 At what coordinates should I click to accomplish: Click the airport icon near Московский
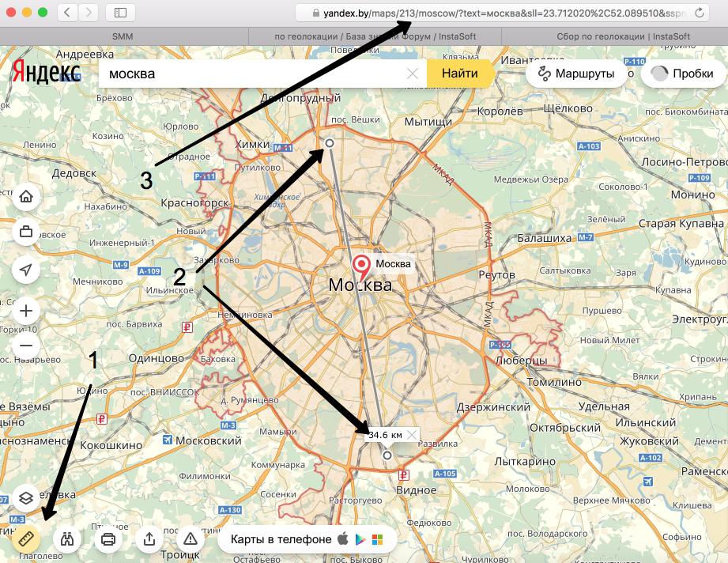[x=167, y=439]
